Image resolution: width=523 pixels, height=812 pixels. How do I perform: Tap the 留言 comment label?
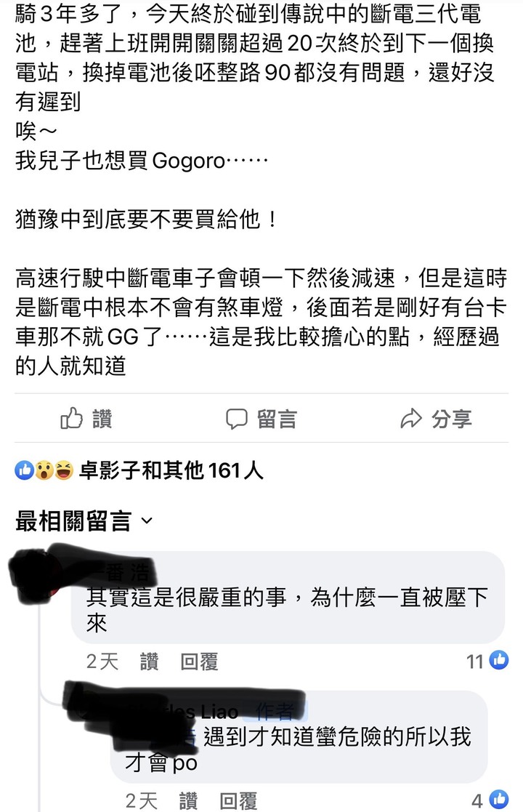coord(277,419)
